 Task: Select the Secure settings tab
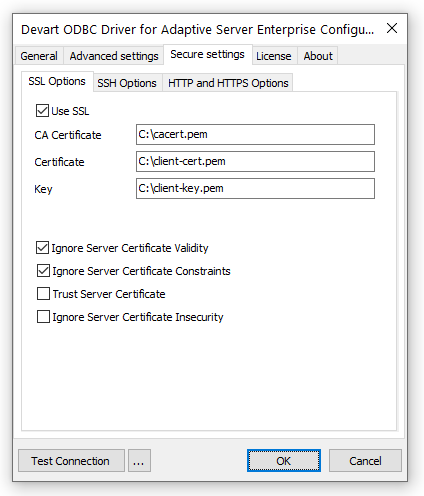coord(207,54)
